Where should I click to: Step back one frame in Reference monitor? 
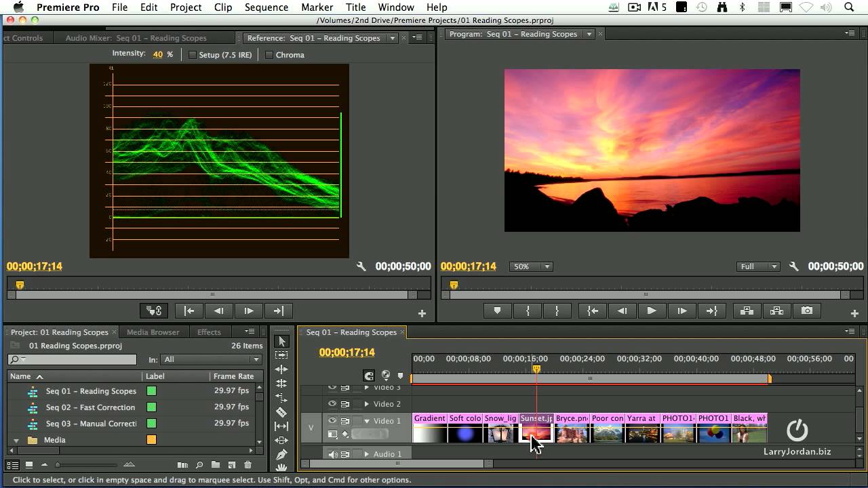click(x=218, y=310)
